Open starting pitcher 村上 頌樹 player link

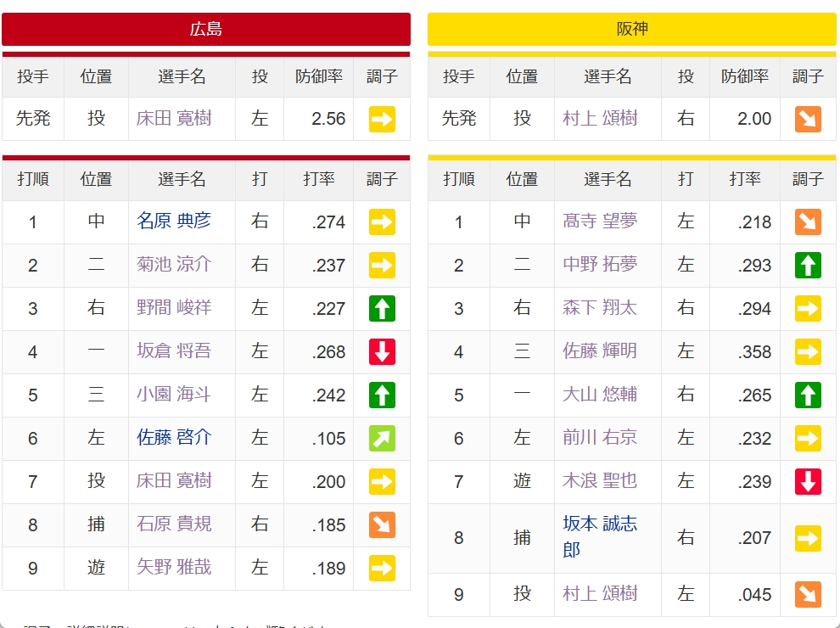coord(600,118)
